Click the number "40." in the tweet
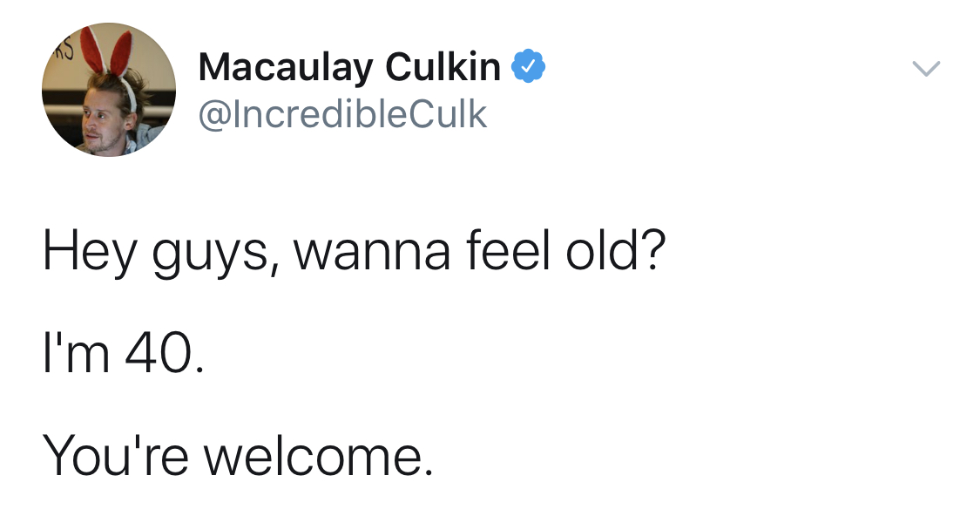Image resolution: width=980 pixels, height=516 pixels. point(165,353)
